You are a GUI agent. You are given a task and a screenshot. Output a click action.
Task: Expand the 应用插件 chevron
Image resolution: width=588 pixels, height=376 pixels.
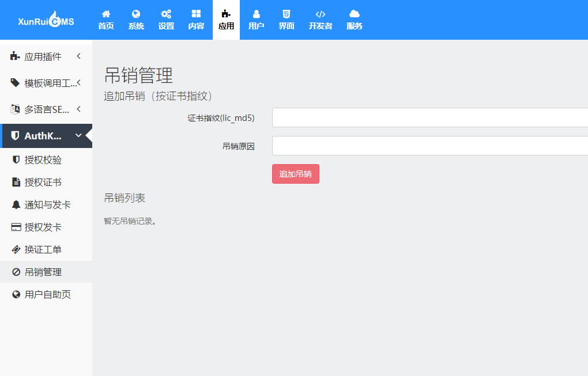[x=79, y=56]
